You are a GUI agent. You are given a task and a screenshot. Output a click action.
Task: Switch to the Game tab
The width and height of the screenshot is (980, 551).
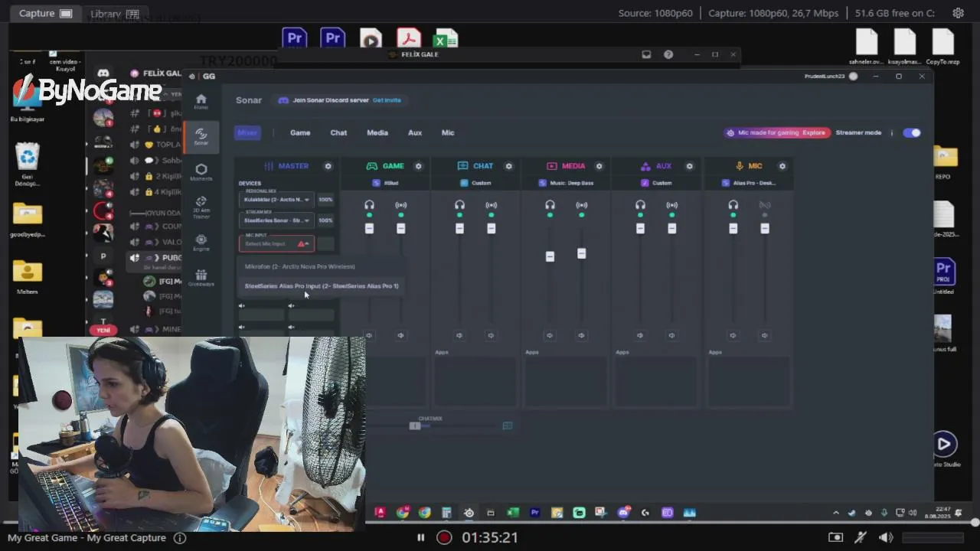300,132
